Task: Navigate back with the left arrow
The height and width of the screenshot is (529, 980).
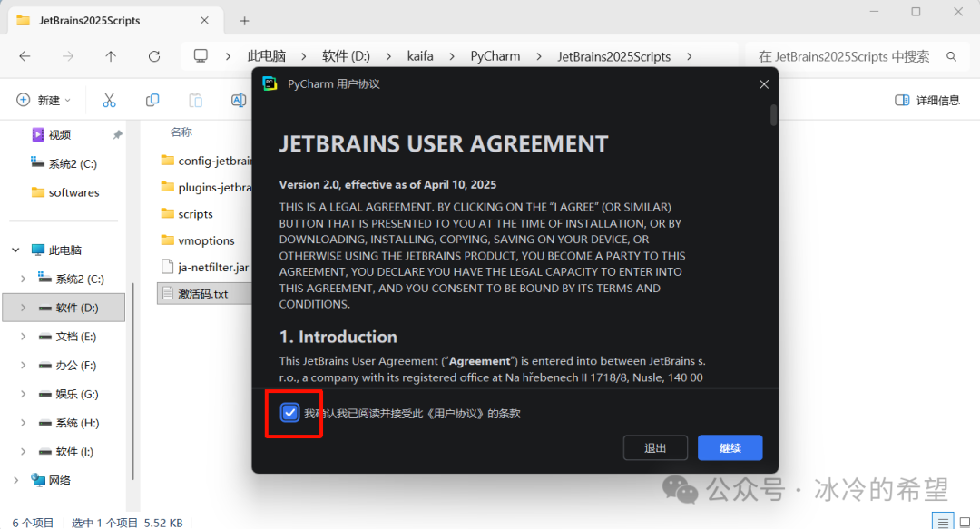Action: point(24,56)
